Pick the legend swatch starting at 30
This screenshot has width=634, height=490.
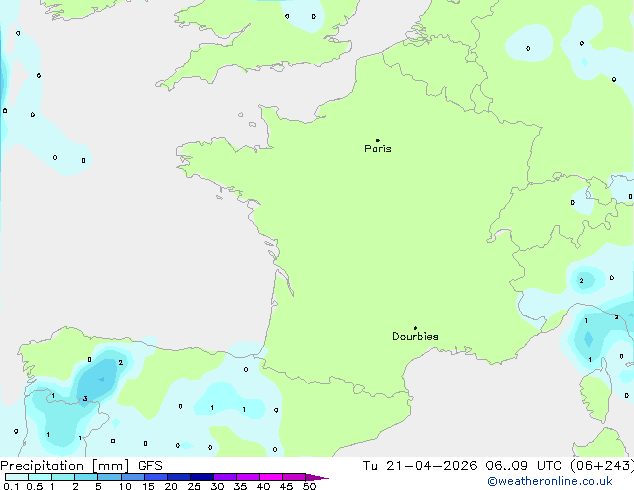point(225,477)
